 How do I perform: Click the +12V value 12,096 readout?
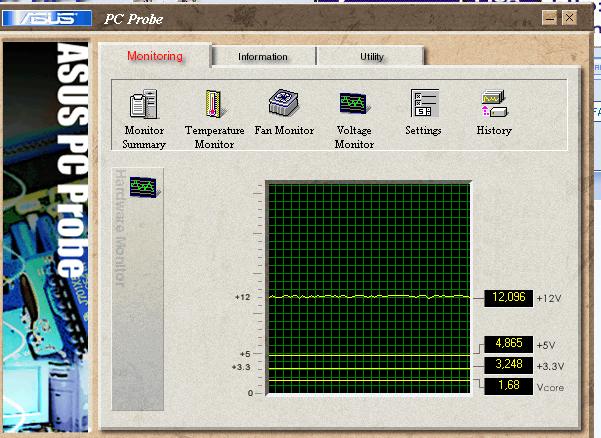click(509, 298)
